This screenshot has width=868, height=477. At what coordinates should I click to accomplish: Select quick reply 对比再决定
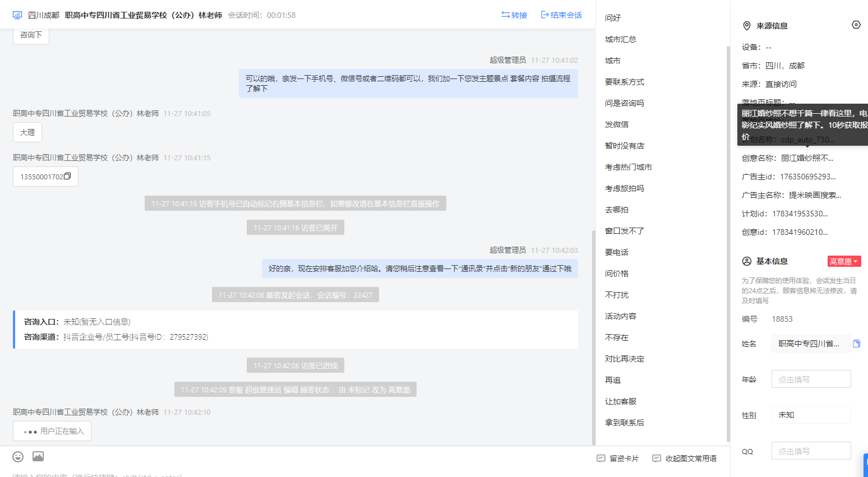(625, 359)
